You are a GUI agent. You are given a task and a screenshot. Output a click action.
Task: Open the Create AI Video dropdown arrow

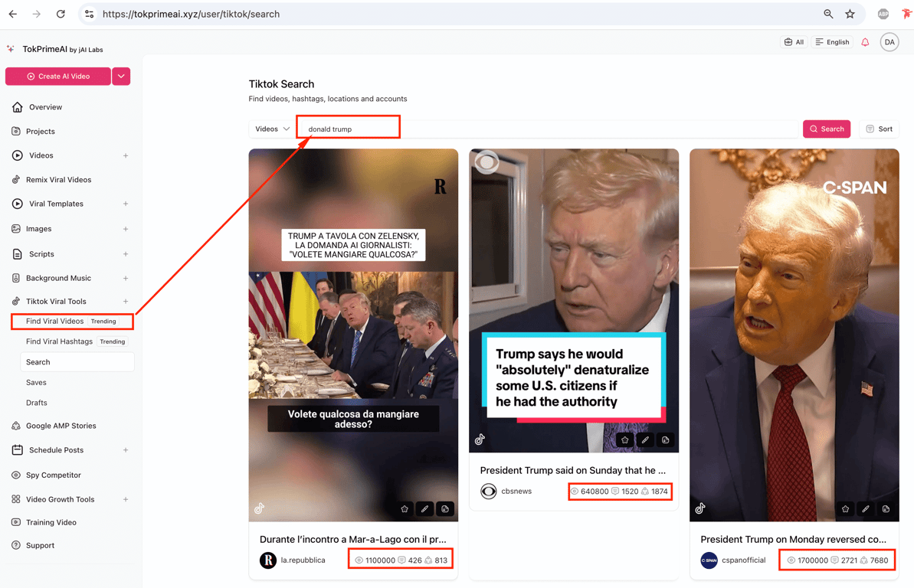click(121, 77)
